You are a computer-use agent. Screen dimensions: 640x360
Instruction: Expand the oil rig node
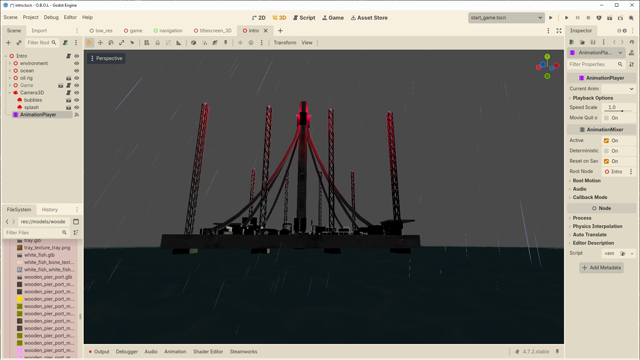(x=10, y=78)
